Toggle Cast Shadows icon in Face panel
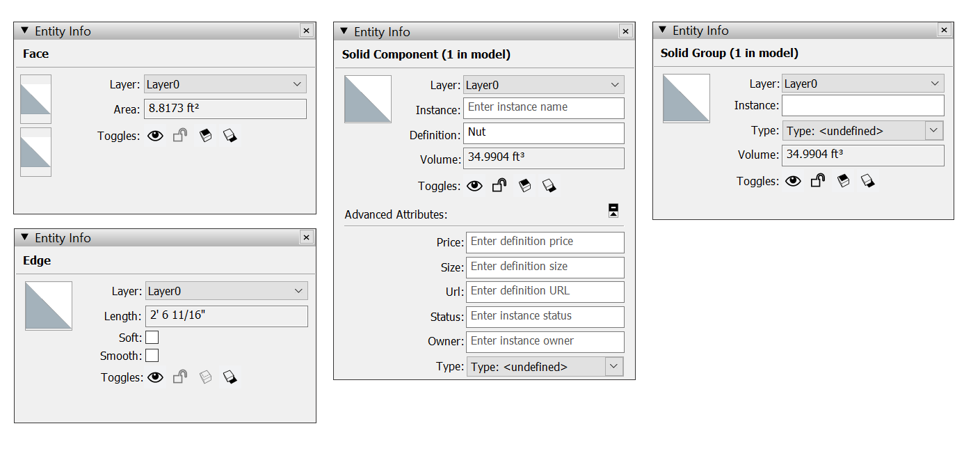The height and width of the screenshot is (449, 980). [x=230, y=136]
